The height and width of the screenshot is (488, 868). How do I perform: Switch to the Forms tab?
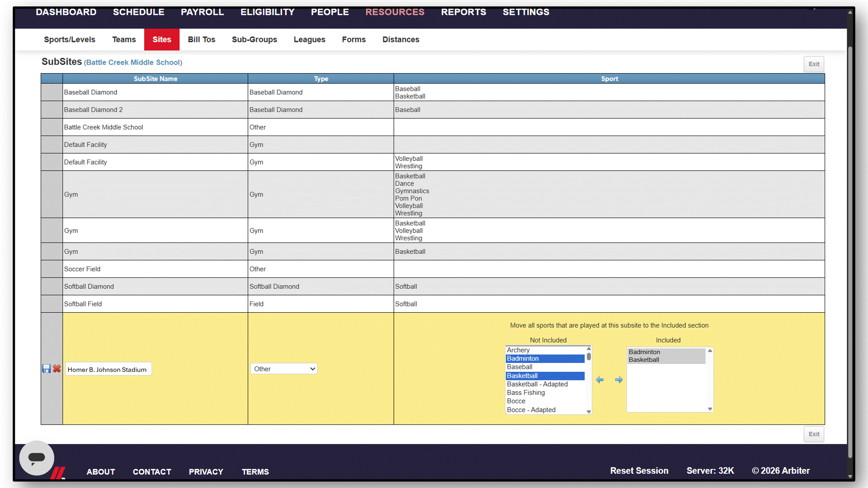354,39
